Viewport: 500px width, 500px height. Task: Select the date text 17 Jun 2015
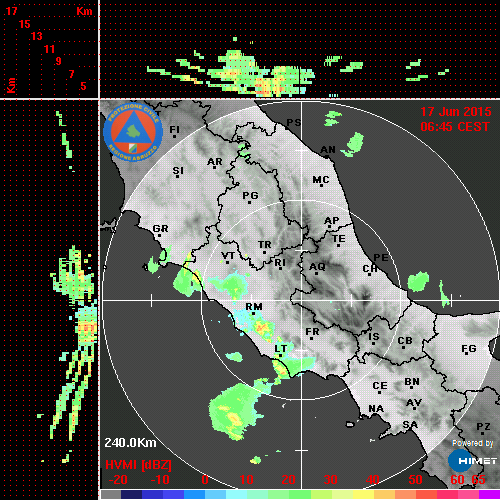click(456, 112)
